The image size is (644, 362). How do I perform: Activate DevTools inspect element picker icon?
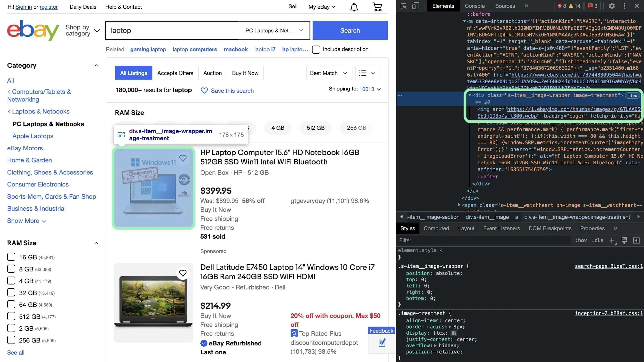(403, 6)
